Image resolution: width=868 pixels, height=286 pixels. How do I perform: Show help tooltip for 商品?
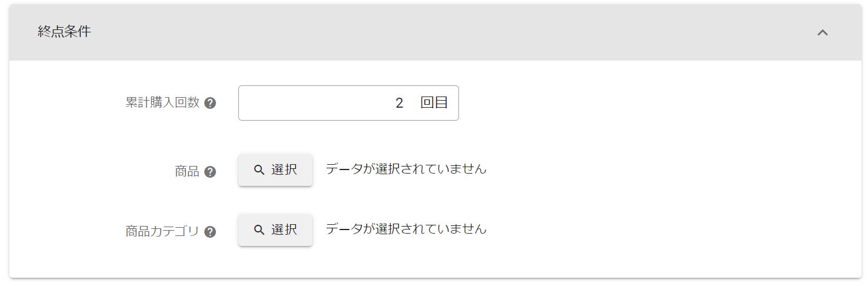click(210, 172)
